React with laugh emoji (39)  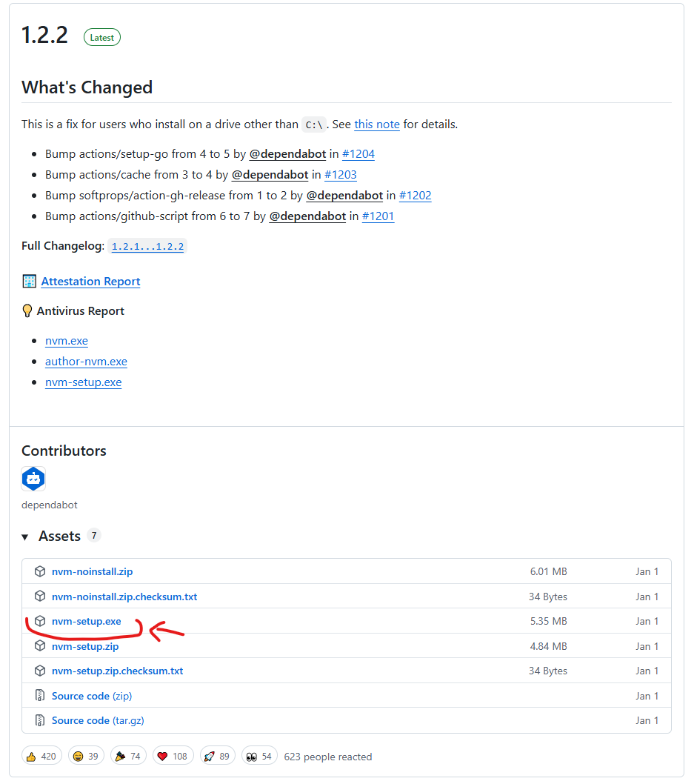[x=86, y=756]
